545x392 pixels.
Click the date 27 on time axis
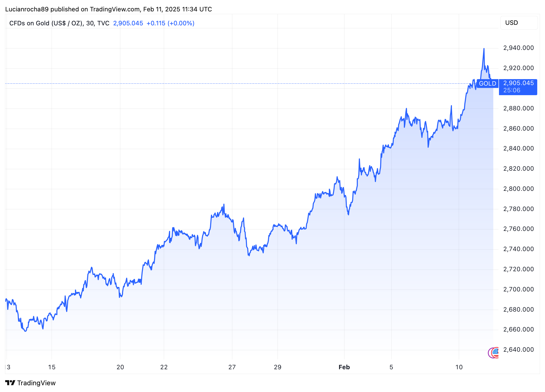(x=232, y=367)
